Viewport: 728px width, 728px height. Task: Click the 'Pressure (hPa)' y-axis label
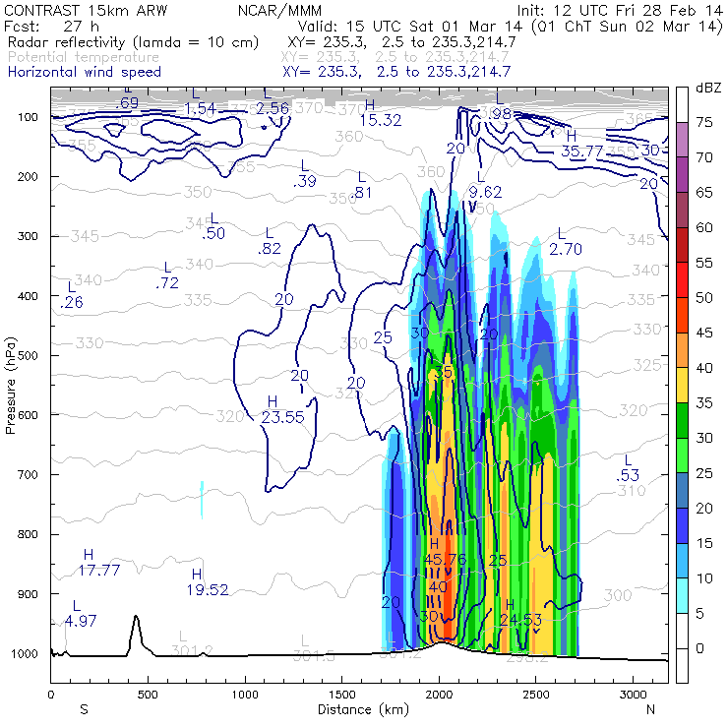pyautogui.click(x=10, y=386)
